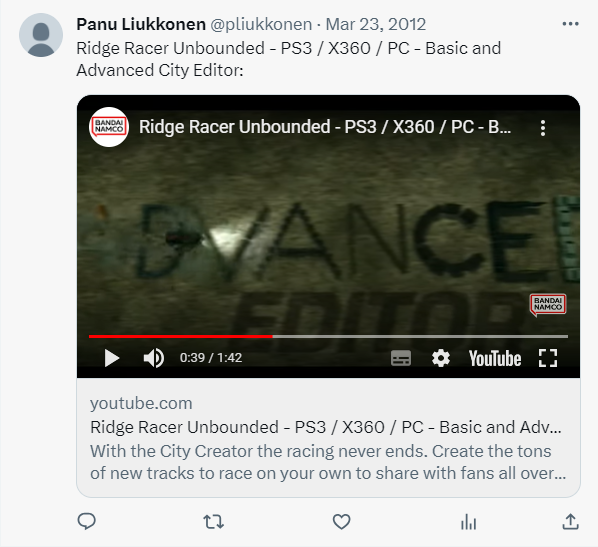Click the Bandai Namco watermark on video
This screenshot has height=547, width=598.
[x=548, y=304]
